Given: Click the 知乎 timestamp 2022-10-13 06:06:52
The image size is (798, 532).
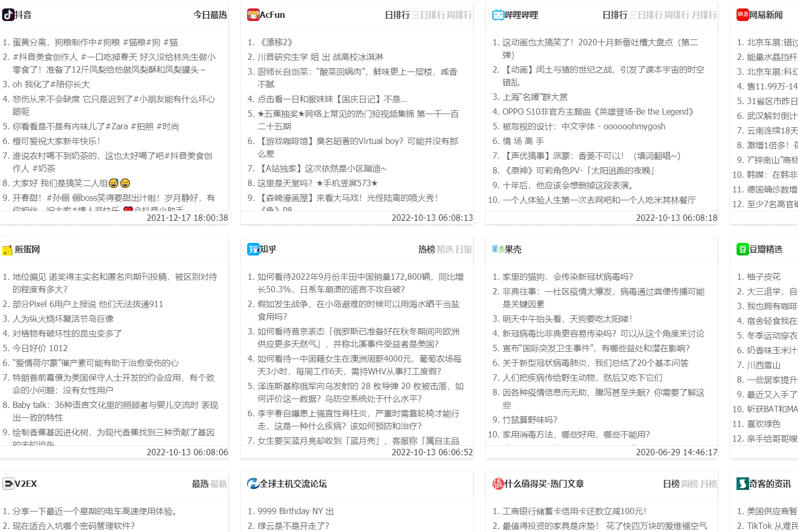Looking at the screenshot, I should [x=432, y=452].
